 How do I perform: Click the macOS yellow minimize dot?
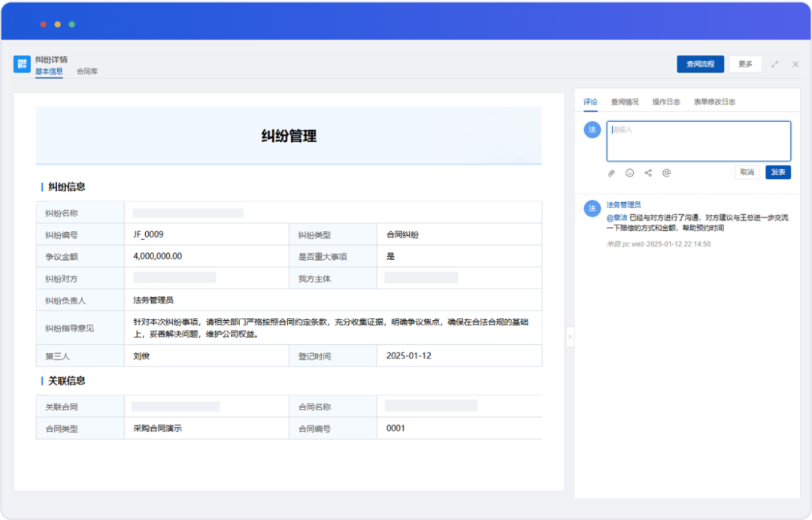[57, 24]
